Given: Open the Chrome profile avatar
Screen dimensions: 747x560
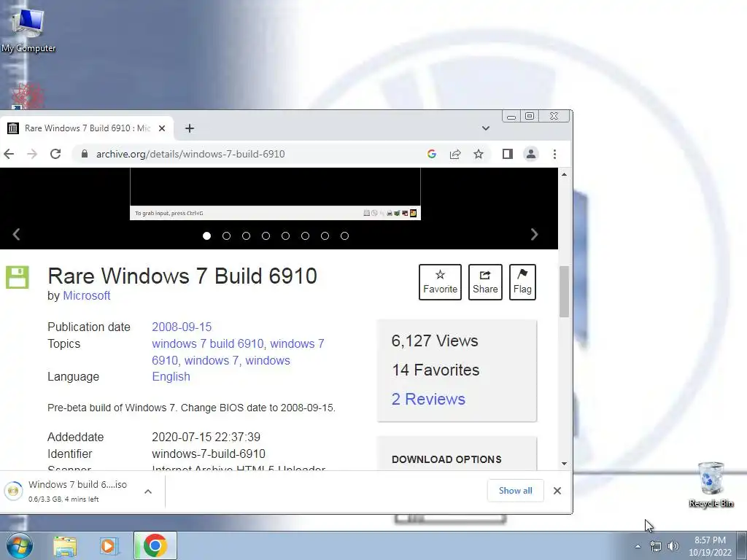Looking at the screenshot, I should (x=531, y=154).
